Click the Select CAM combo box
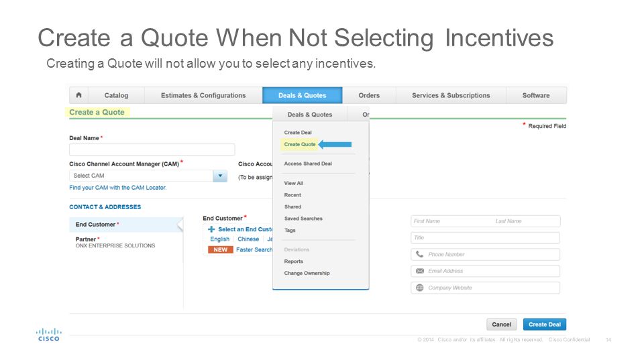This screenshot has width=644, height=362. point(148,176)
